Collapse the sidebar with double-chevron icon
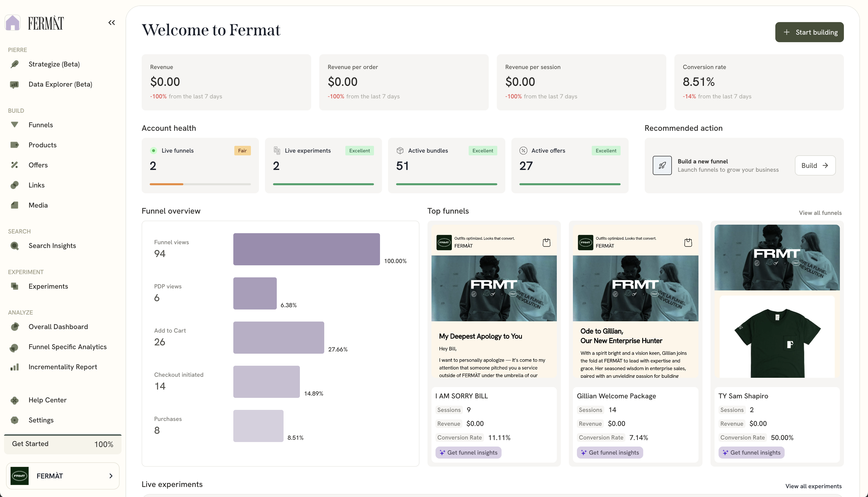 (112, 23)
